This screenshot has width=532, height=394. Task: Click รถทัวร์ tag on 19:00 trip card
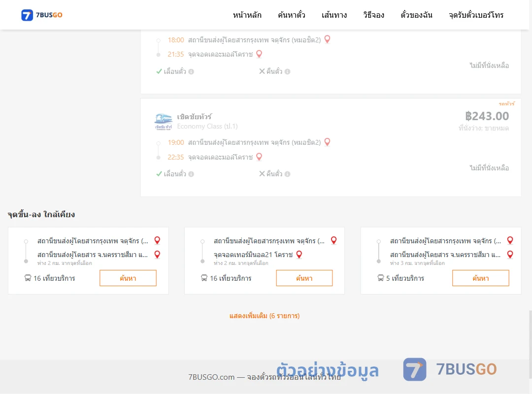506,103
